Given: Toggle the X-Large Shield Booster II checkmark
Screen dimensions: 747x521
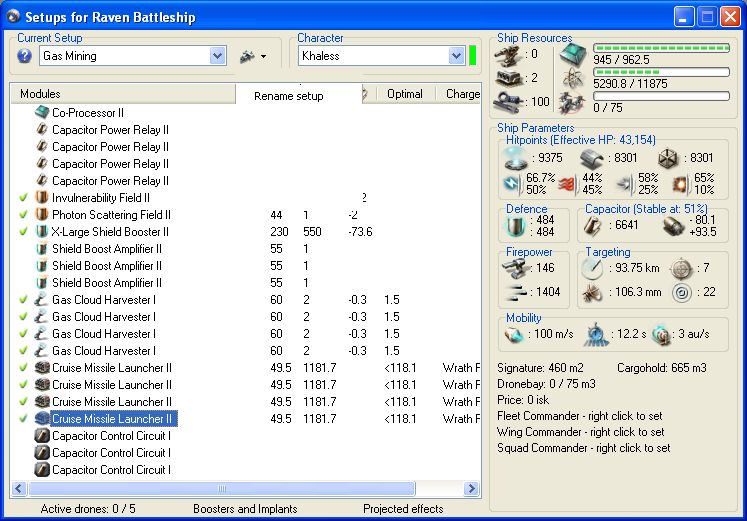Looking at the screenshot, I should pyautogui.click(x=23, y=232).
